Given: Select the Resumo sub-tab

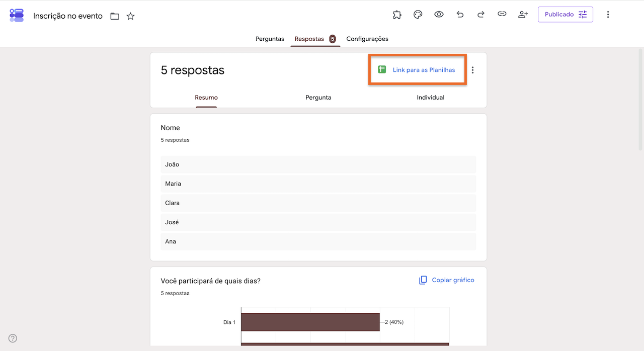Looking at the screenshot, I should coord(206,98).
